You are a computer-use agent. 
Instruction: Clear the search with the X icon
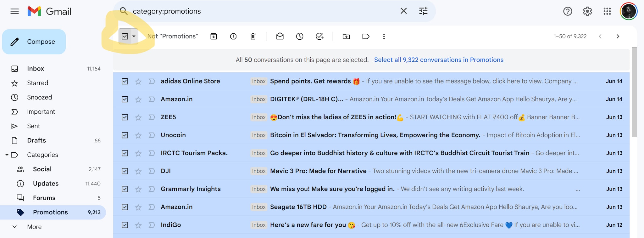[403, 11]
